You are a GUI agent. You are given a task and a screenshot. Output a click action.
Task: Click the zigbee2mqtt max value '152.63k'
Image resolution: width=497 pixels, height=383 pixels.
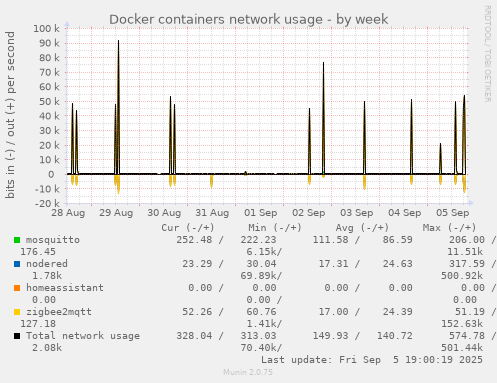click(x=462, y=324)
